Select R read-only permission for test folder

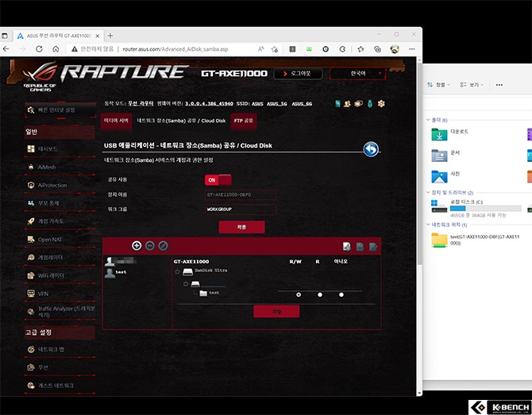point(320,294)
